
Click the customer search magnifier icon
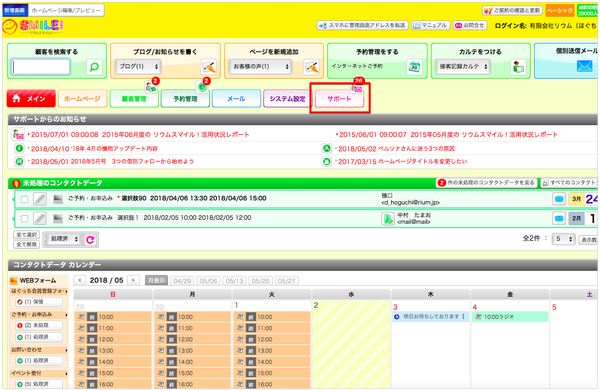point(94,67)
